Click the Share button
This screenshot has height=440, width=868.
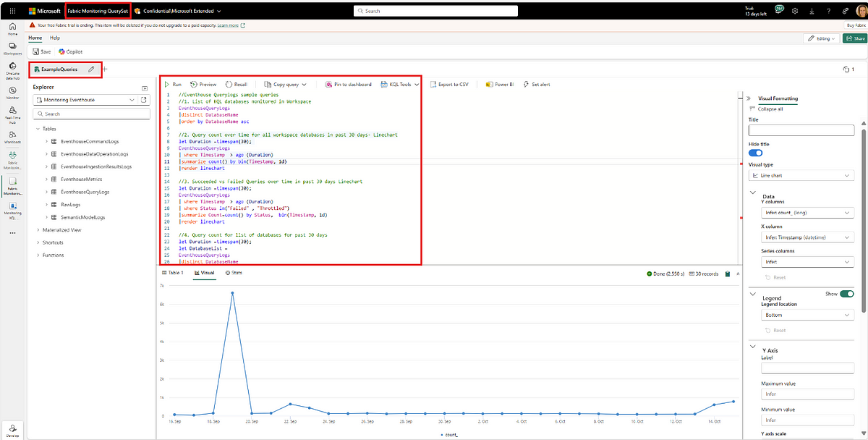tap(854, 38)
